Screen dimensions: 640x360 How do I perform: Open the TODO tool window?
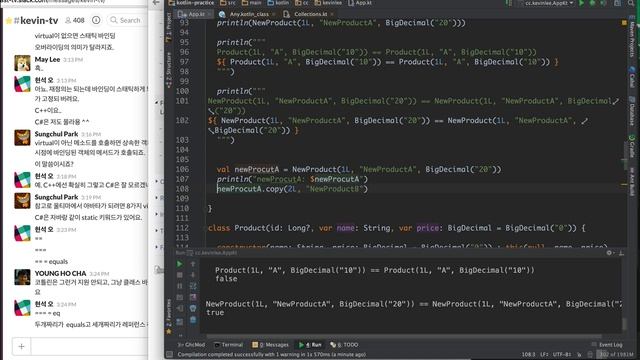coord(344,345)
